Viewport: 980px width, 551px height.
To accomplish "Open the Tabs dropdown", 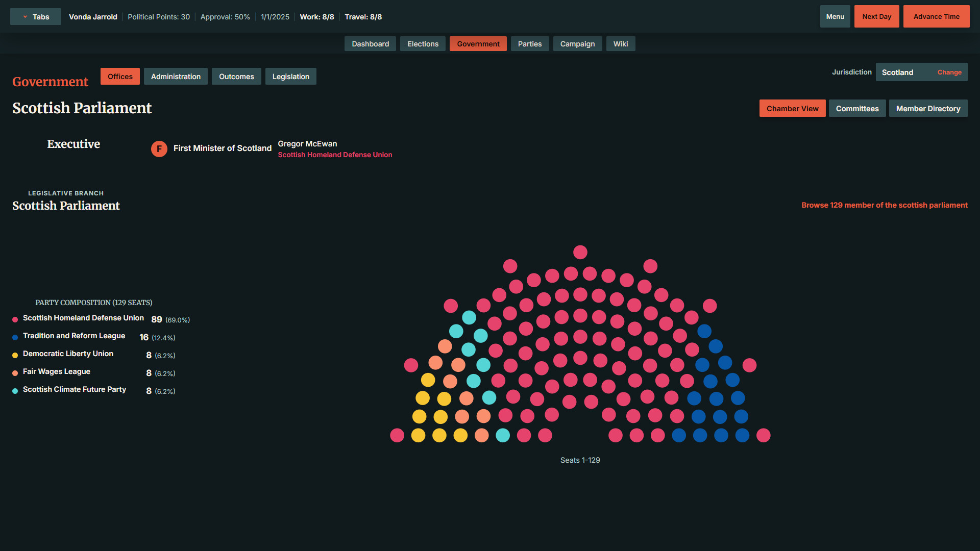I will coord(36,17).
